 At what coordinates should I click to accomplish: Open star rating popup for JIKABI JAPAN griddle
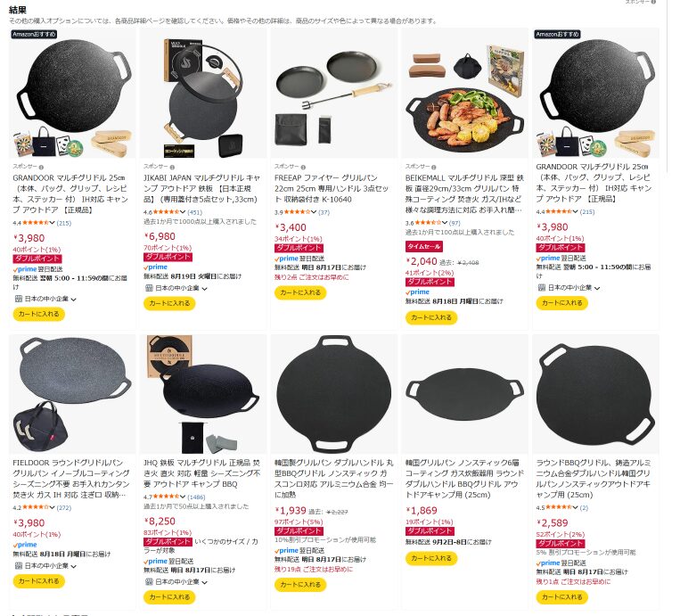169,212
